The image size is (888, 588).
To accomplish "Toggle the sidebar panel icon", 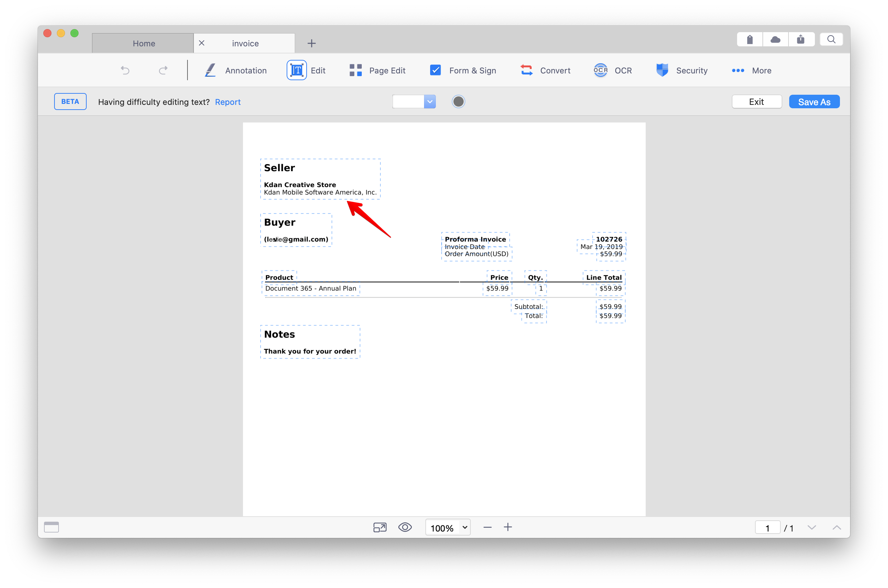I will 51,527.
